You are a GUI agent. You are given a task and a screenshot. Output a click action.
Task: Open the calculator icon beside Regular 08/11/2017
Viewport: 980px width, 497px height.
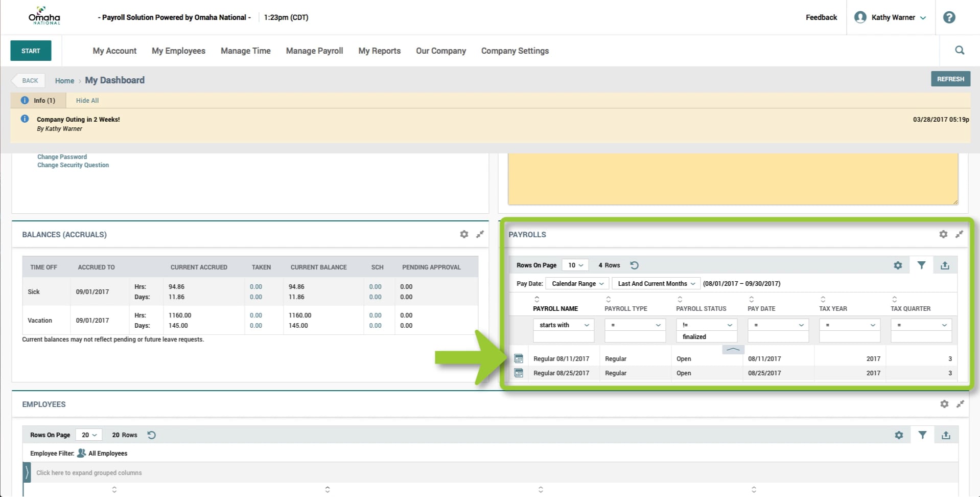[x=519, y=358]
